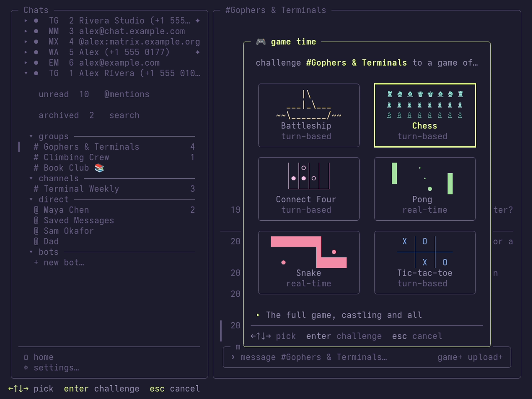Open Sam Okafor direct chat
532x399 pixels.
pyautogui.click(x=109, y=231)
